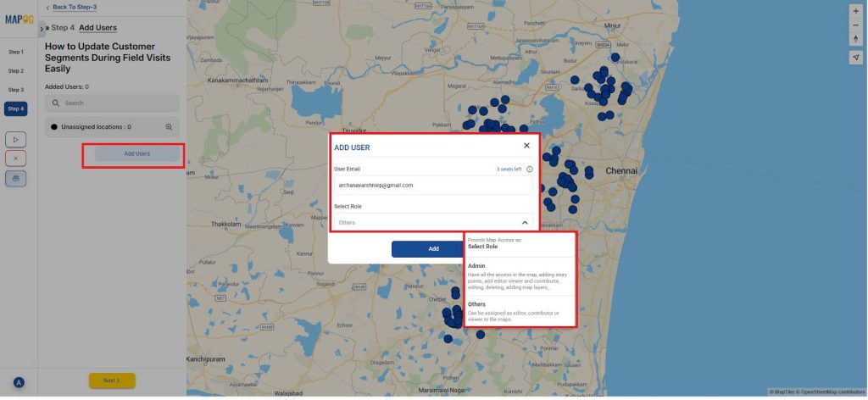The height and width of the screenshot is (400, 868).
Task: Reset map compass bearing
Action: click(x=855, y=39)
